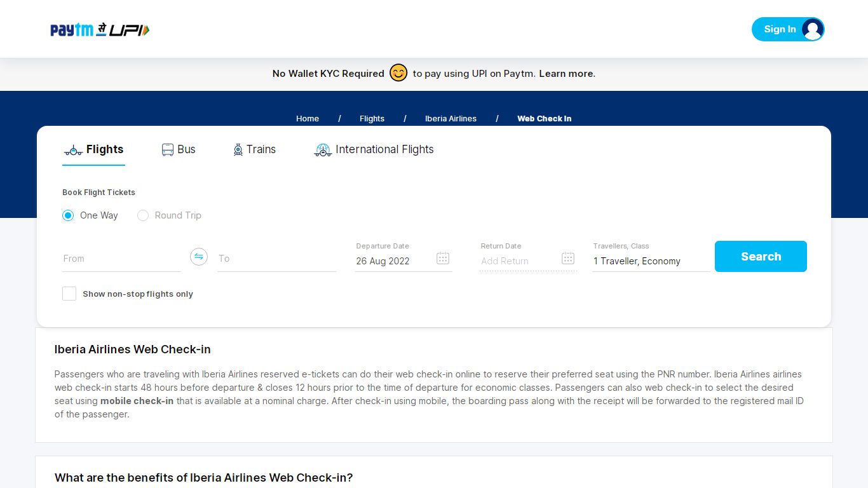Switch to the Bus tab
The width and height of the screenshot is (868, 488).
click(x=179, y=150)
